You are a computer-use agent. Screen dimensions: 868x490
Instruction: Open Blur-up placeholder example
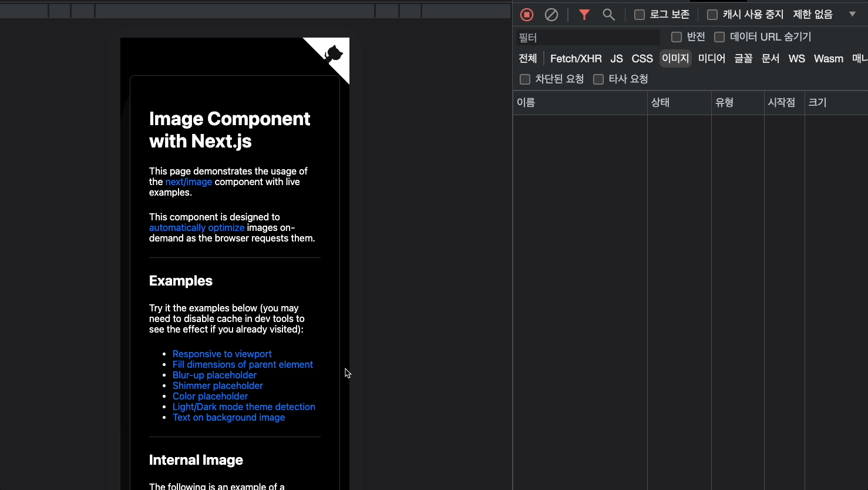click(x=214, y=375)
